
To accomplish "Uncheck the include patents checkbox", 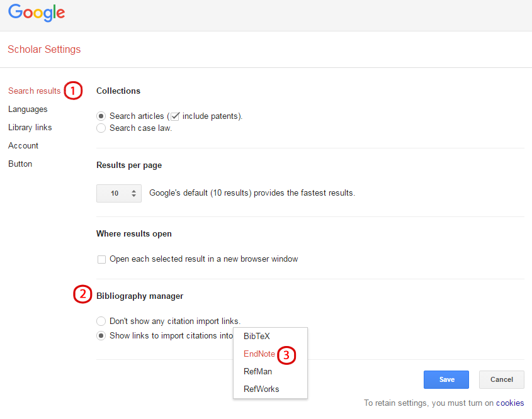I will click(x=175, y=116).
